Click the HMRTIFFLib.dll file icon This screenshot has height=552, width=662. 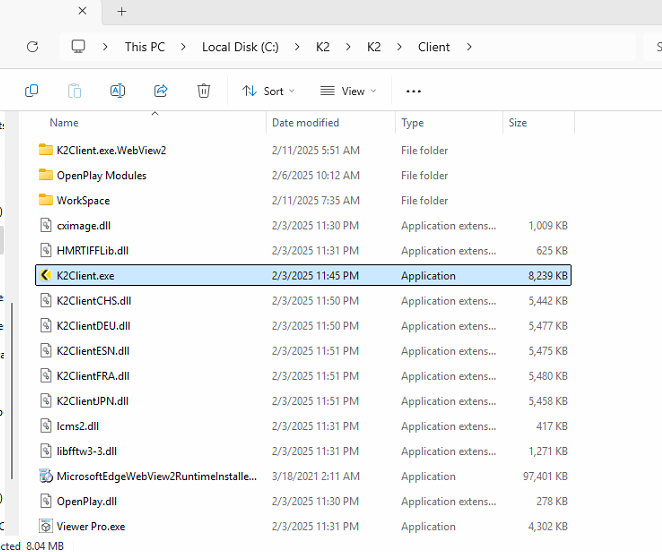[46, 250]
